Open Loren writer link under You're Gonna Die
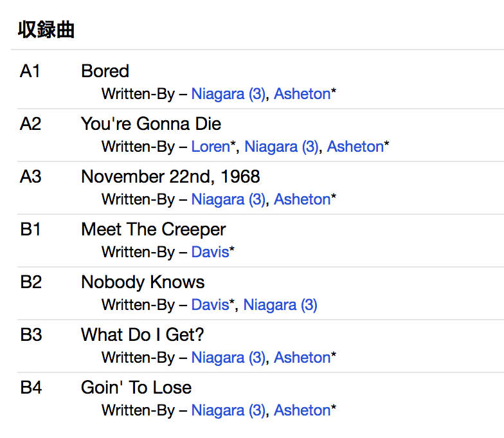Screen dimensions: 504x438 [210, 147]
